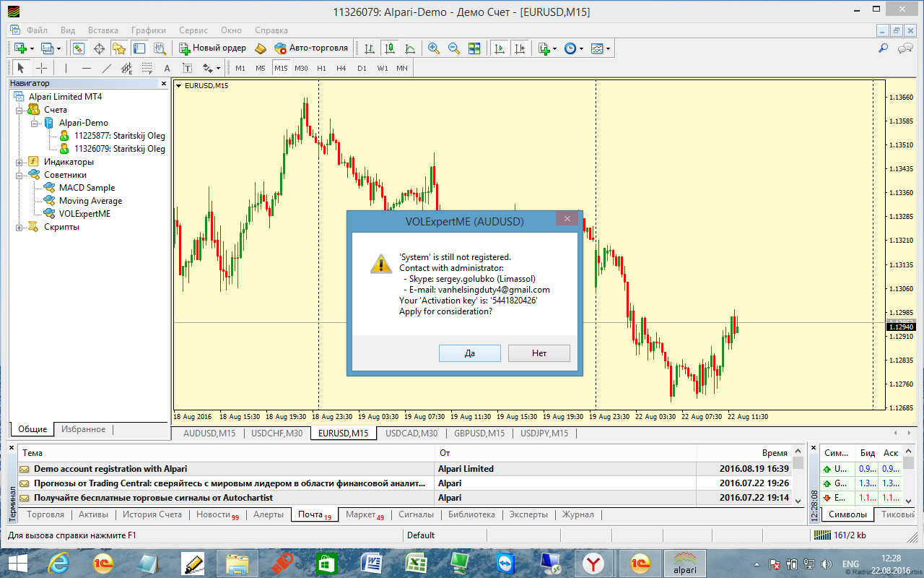Select the trendline drawing tool
This screenshot has height=578, width=924.
107,68
